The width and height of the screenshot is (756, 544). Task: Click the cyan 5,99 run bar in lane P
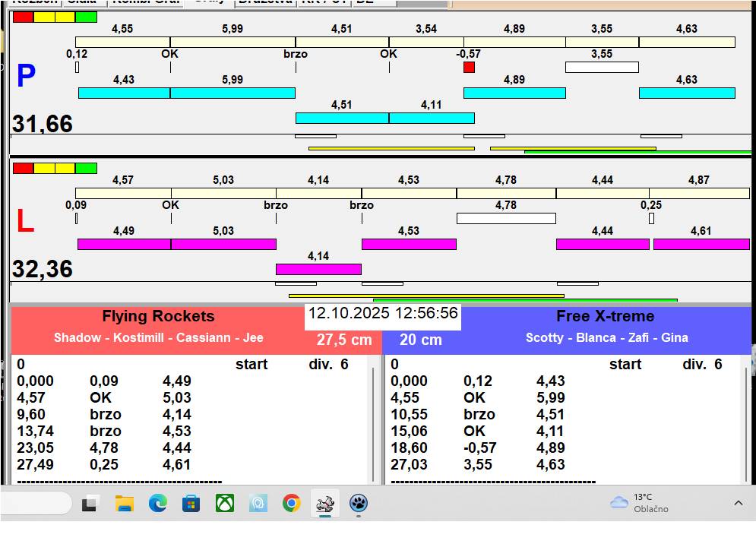(x=232, y=93)
